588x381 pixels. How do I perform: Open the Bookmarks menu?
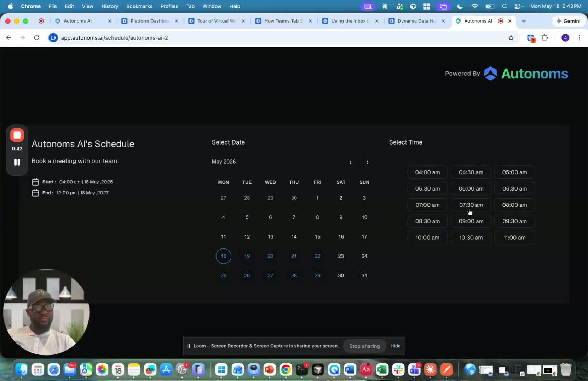coord(139,6)
